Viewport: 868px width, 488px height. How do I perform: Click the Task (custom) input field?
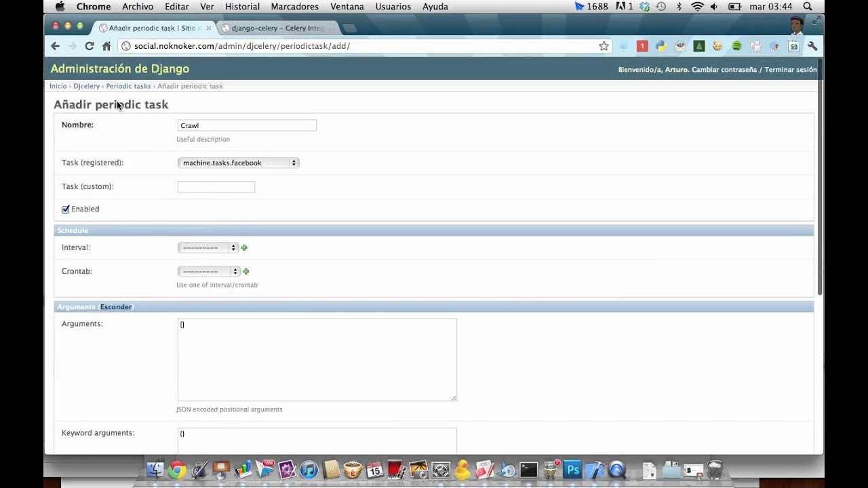(x=216, y=187)
